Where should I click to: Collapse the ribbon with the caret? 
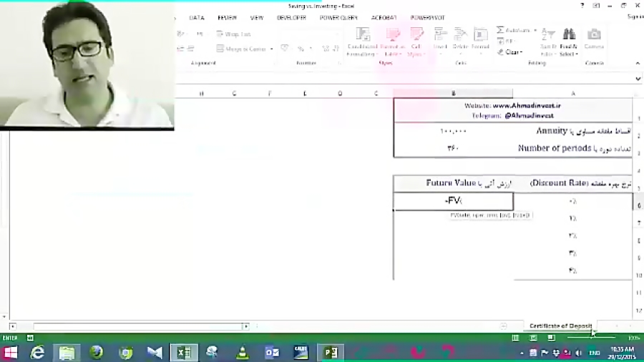(638, 63)
